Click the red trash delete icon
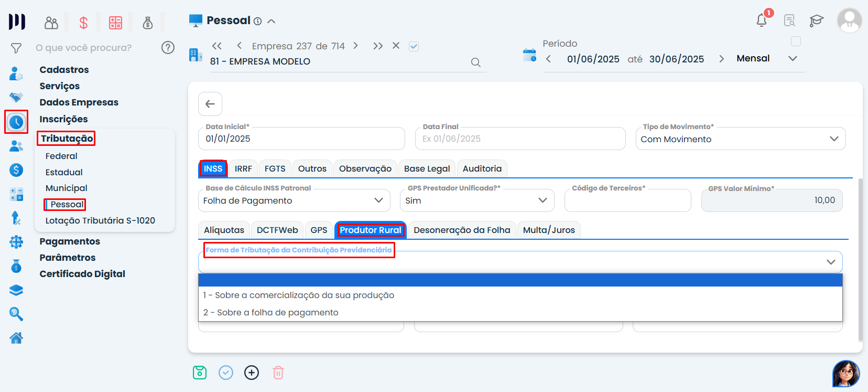 [278, 373]
